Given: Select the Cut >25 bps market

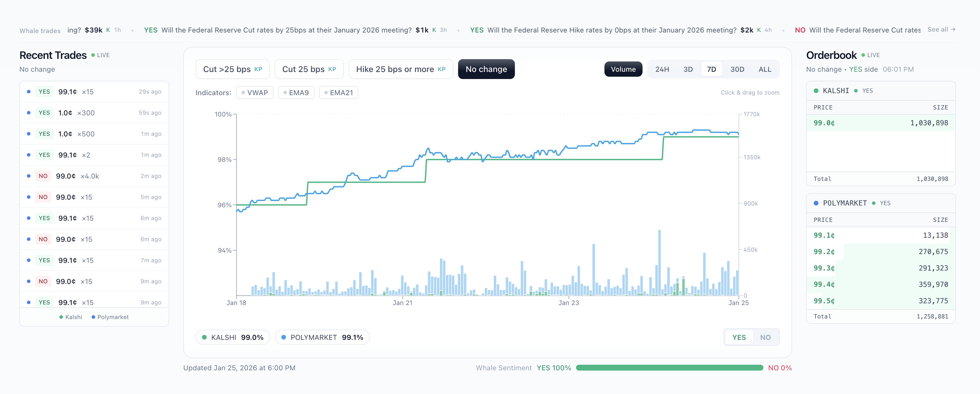Looking at the screenshot, I should point(232,69).
